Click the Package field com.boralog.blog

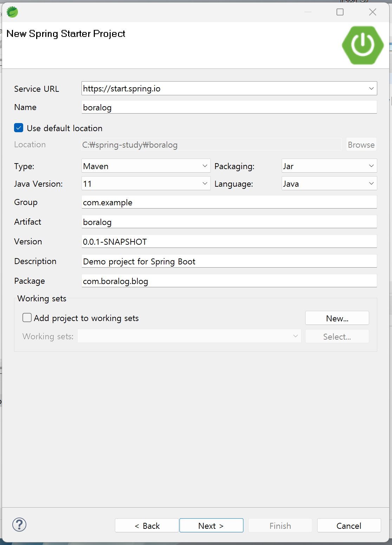click(229, 281)
